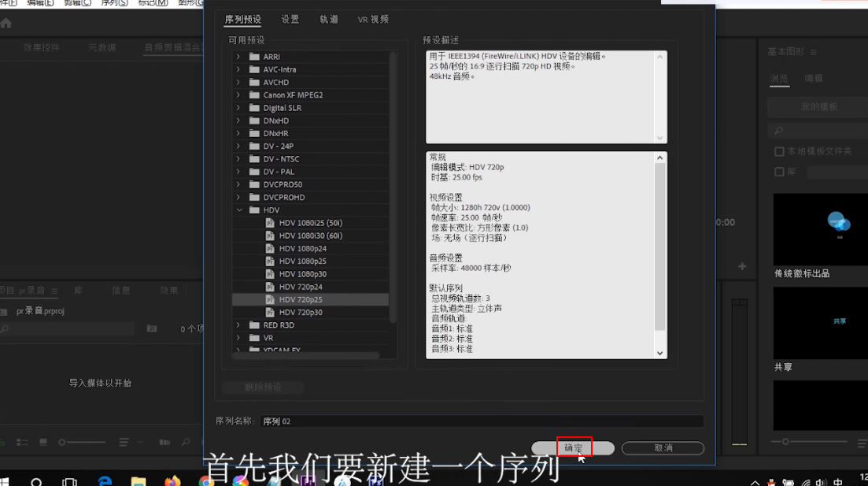
Task: Switch Project panel to icon view
Action: [x=44, y=442]
